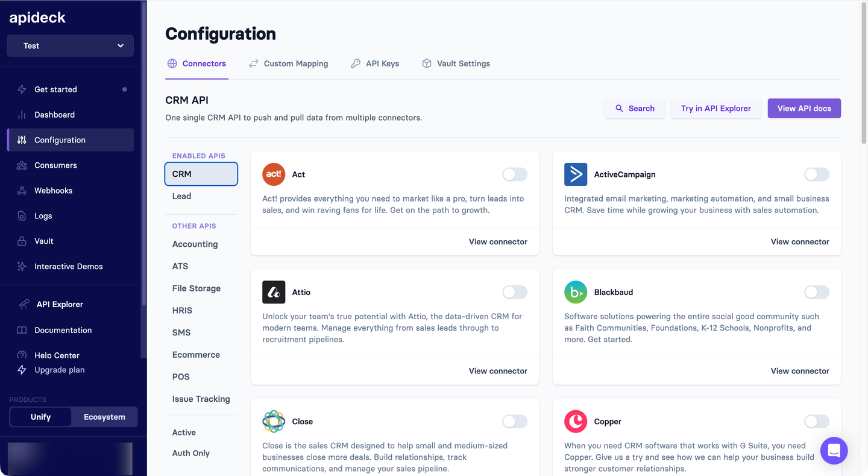
Task: Click the page vertical scrollbar
Action: click(x=864, y=75)
